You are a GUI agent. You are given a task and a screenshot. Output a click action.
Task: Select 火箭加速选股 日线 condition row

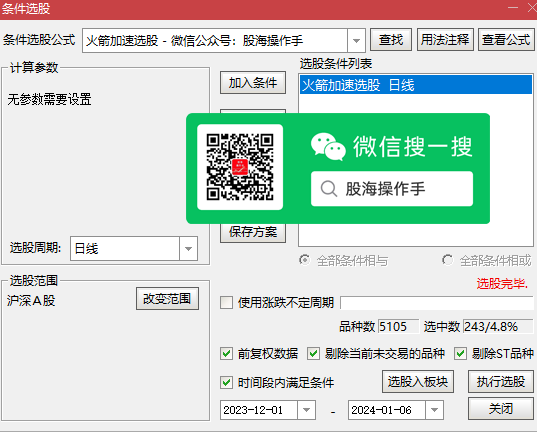pyautogui.click(x=416, y=85)
